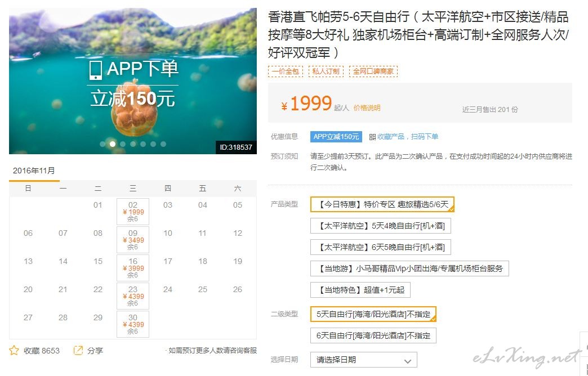The height and width of the screenshot is (376, 588).
Task: Click the share arrow icon
Action: tap(78, 351)
